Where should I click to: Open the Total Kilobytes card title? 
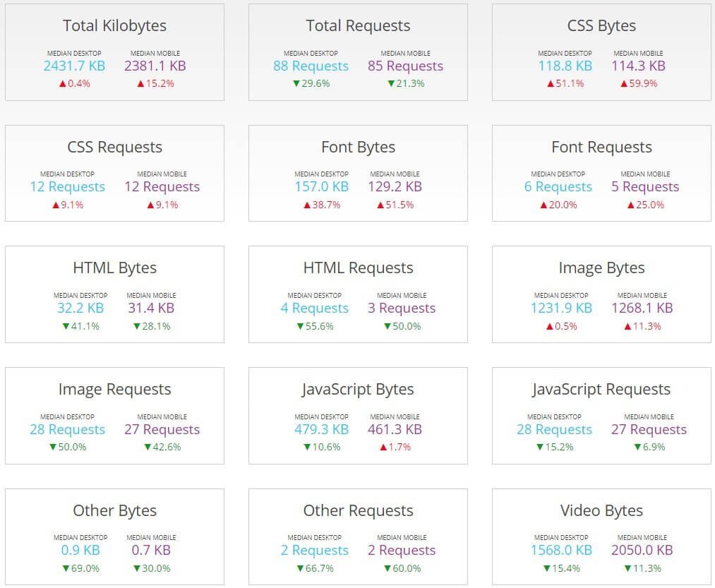114,26
